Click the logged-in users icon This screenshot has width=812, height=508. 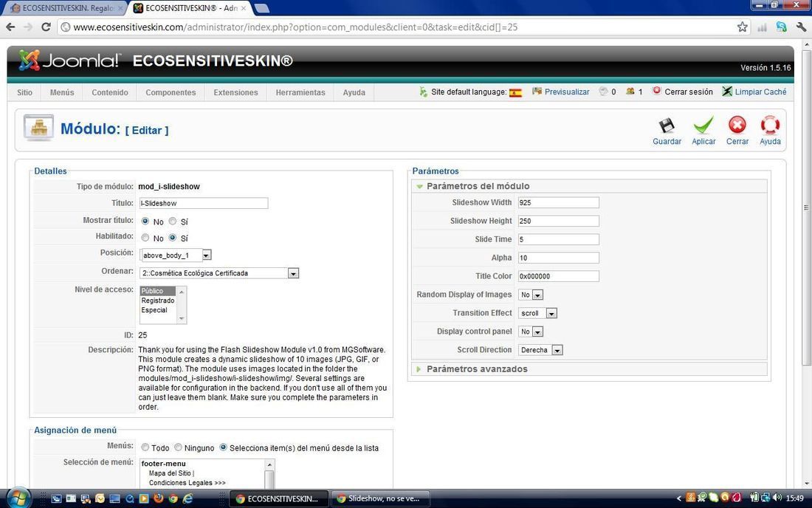[x=630, y=91]
